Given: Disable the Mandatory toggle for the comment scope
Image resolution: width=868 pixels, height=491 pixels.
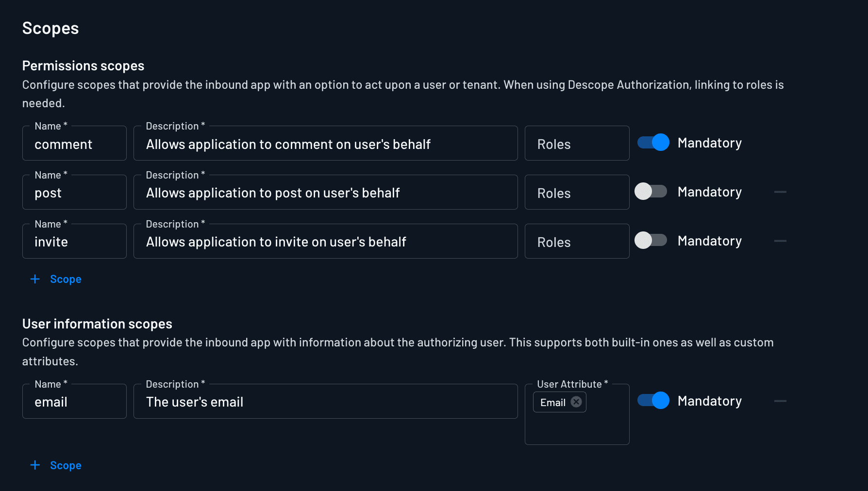Looking at the screenshot, I should tap(653, 143).
